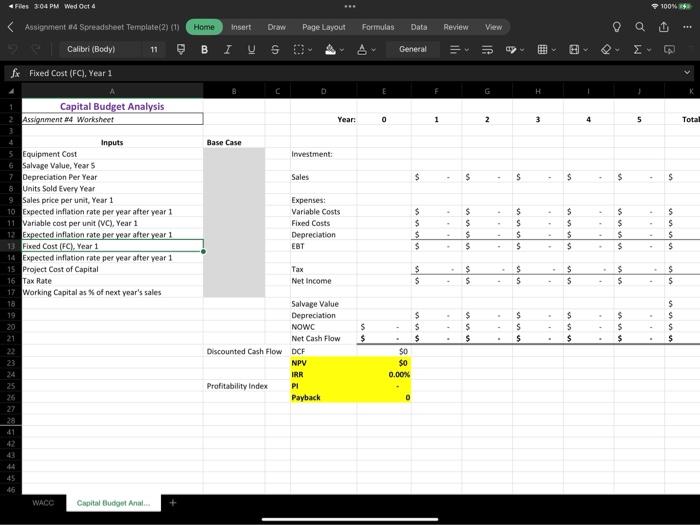Open the share menu
Screen dimensions: 700x525
click(x=664, y=27)
